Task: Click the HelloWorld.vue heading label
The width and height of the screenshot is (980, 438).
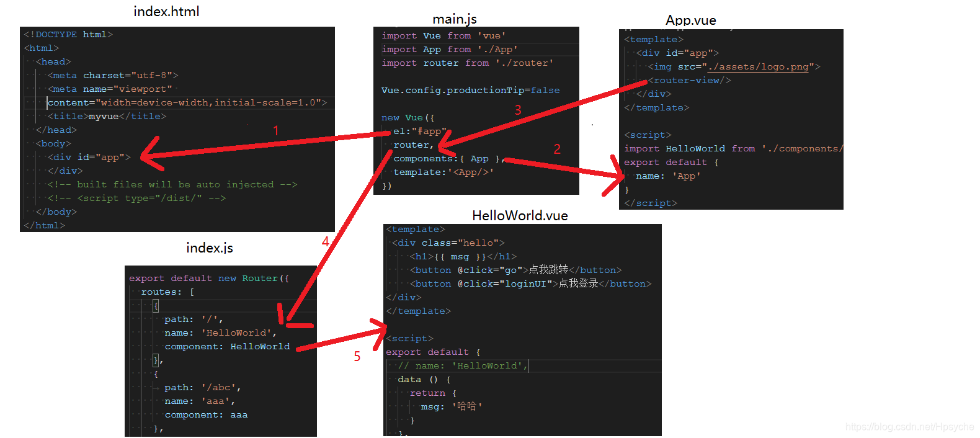Action: click(520, 215)
